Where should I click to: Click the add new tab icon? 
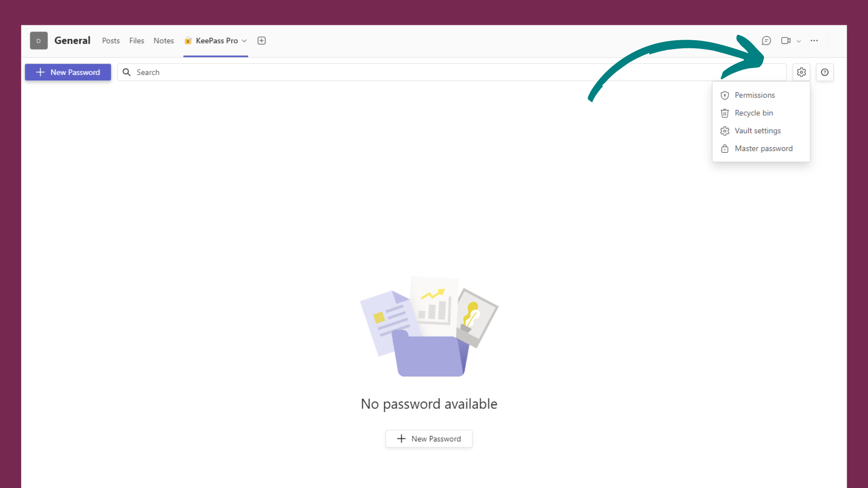(261, 41)
